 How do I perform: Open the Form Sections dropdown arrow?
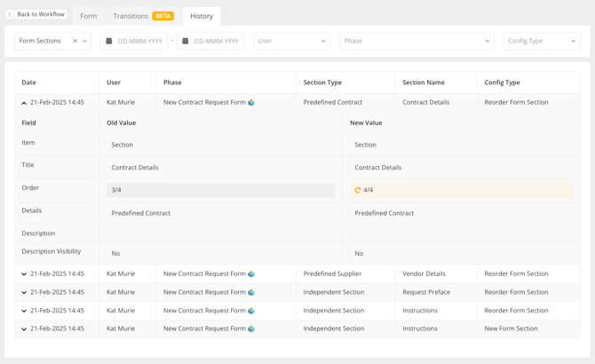pyautogui.click(x=84, y=41)
